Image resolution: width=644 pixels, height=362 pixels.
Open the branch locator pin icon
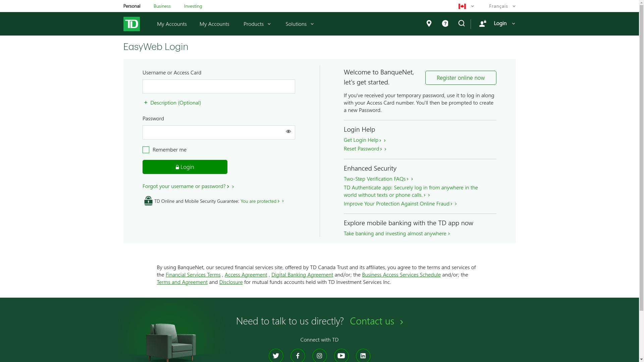[x=429, y=23]
